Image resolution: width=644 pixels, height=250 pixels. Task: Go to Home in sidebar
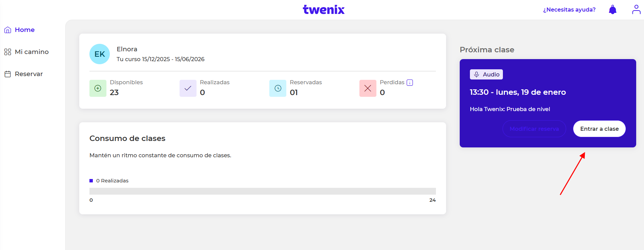coord(24,30)
